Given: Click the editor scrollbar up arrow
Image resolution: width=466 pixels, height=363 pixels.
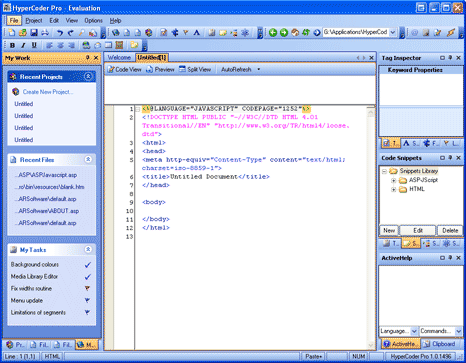Looking at the screenshot, I should [370, 112].
